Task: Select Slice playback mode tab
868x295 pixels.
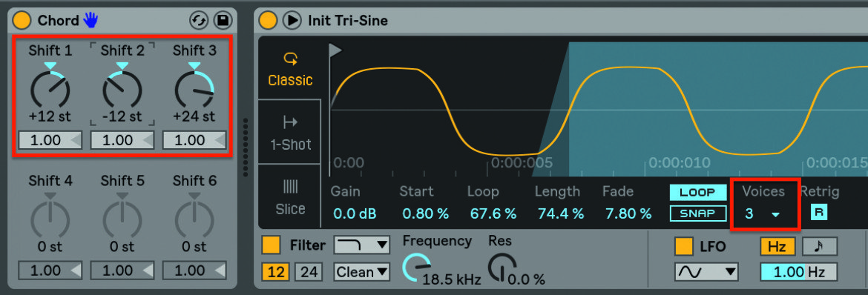Action: (290, 196)
